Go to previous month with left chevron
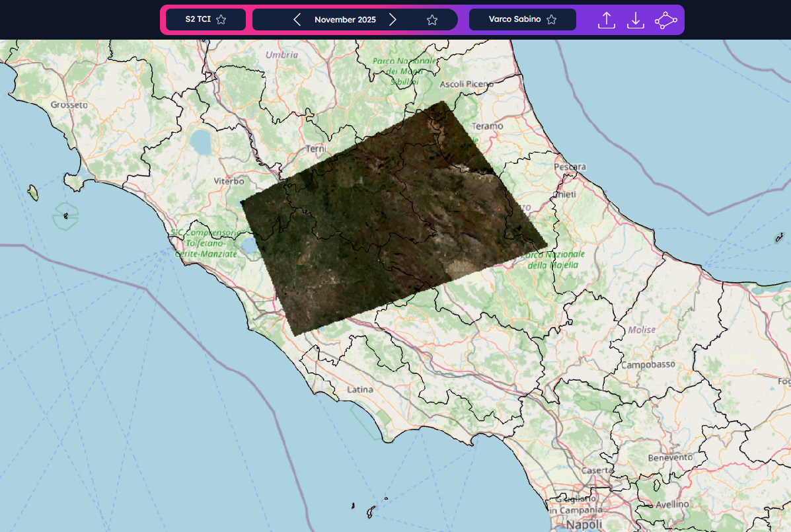Image resolution: width=791 pixels, height=532 pixels. coord(297,20)
